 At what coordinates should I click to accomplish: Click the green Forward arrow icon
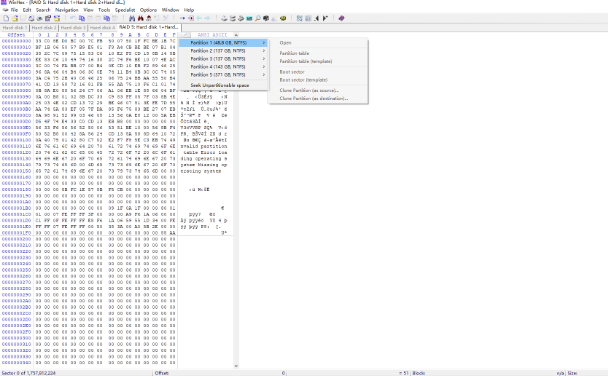click(x=207, y=18)
